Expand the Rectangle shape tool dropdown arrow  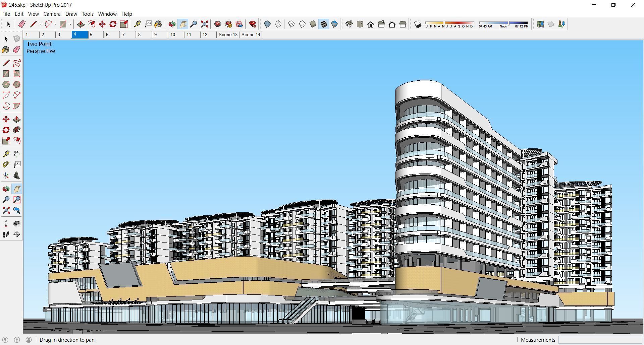pyautogui.click(x=70, y=24)
